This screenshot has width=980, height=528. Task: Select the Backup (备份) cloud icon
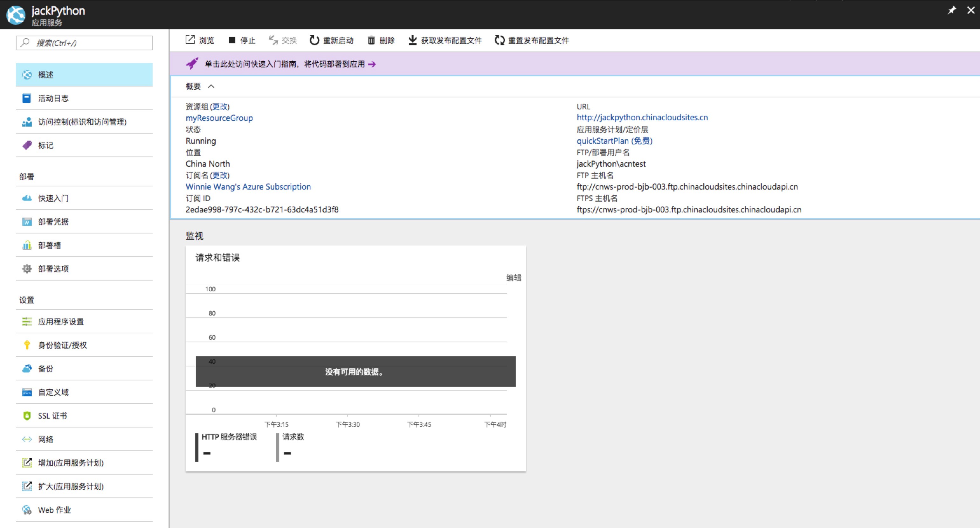point(27,369)
